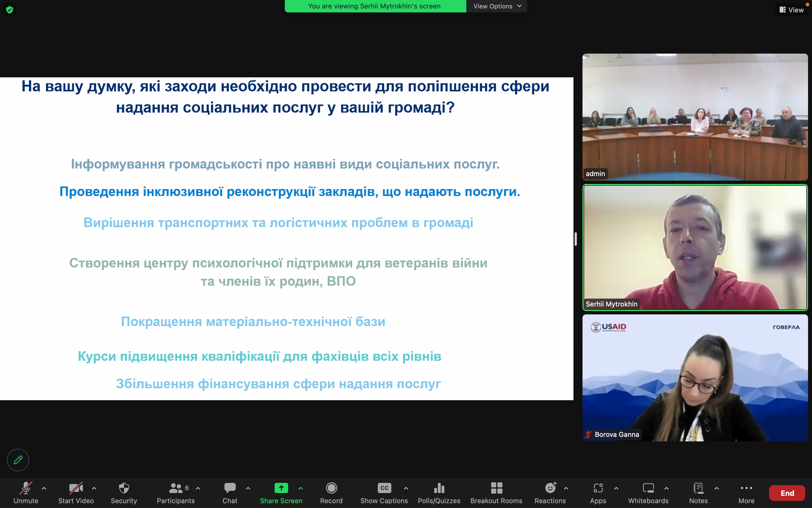812x508 pixels.
Task: Expand the Whiteboards options arrow
Action: click(667, 488)
